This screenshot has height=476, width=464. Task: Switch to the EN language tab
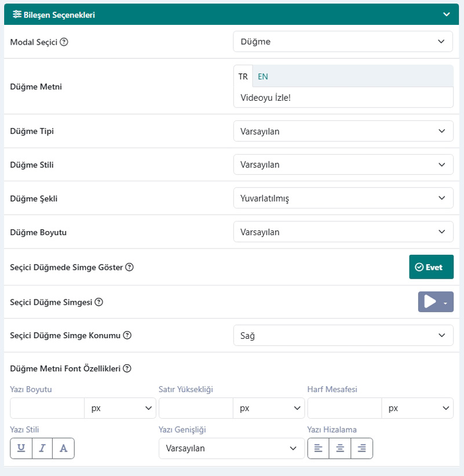262,76
